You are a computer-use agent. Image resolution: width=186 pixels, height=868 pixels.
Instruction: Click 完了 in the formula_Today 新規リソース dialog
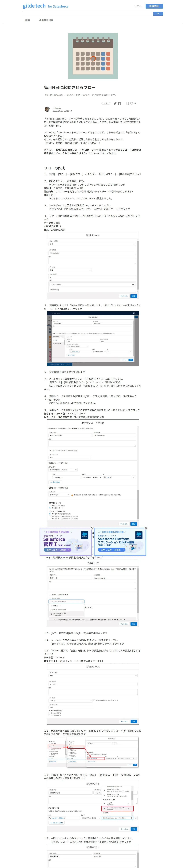[134, 296]
